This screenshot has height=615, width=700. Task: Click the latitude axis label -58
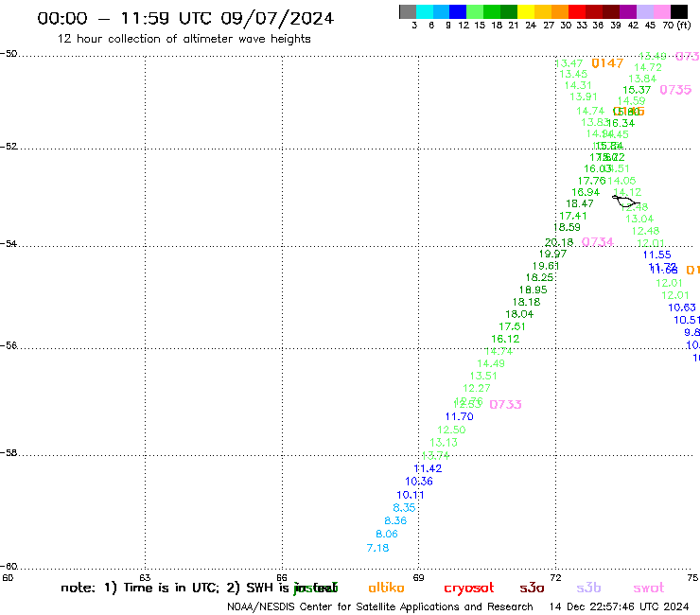[9, 453]
